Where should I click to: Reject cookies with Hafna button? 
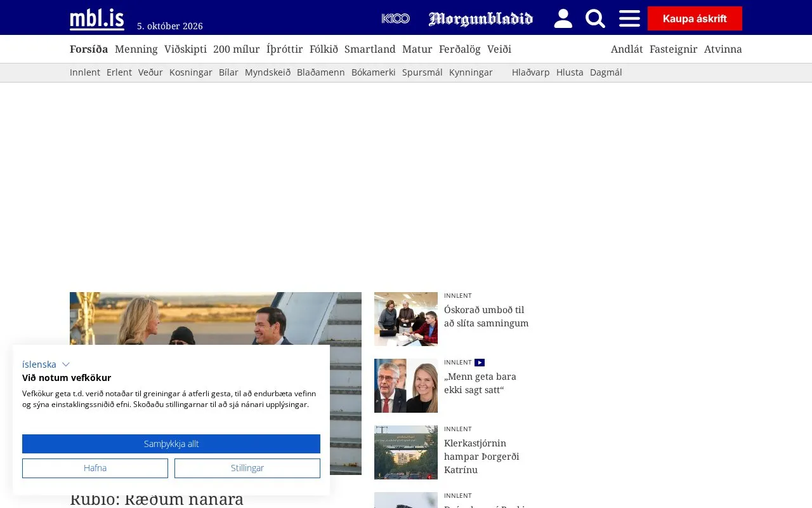(x=95, y=468)
